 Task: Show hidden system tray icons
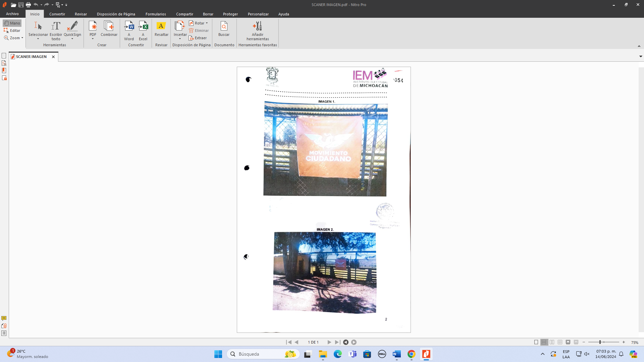[542, 354]
